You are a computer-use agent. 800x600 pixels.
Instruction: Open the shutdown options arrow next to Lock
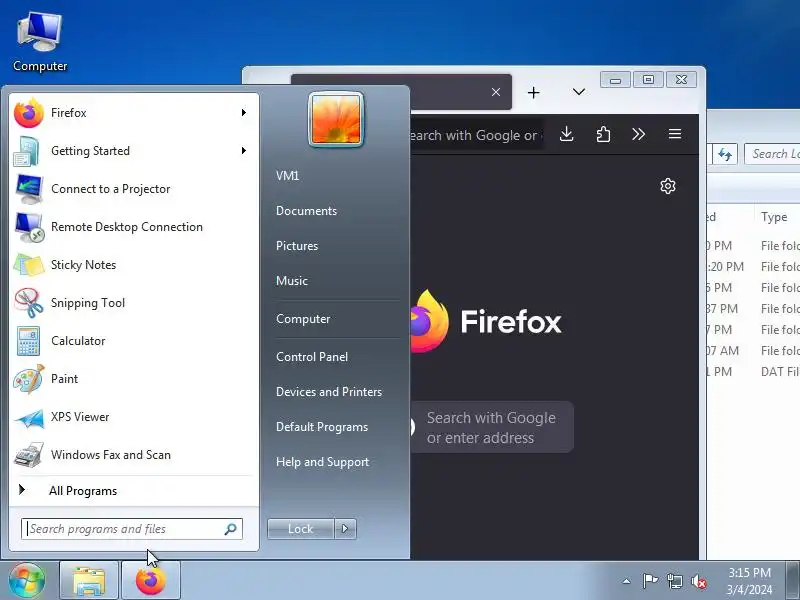coord(345,529)
